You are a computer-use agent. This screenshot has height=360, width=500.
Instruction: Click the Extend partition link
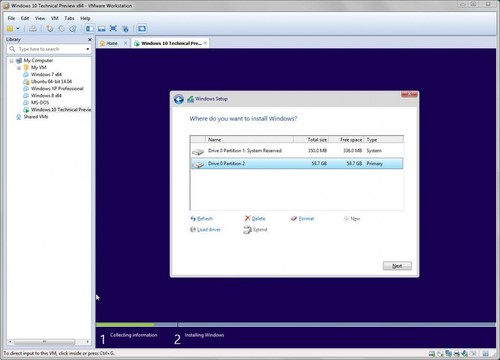255,230
